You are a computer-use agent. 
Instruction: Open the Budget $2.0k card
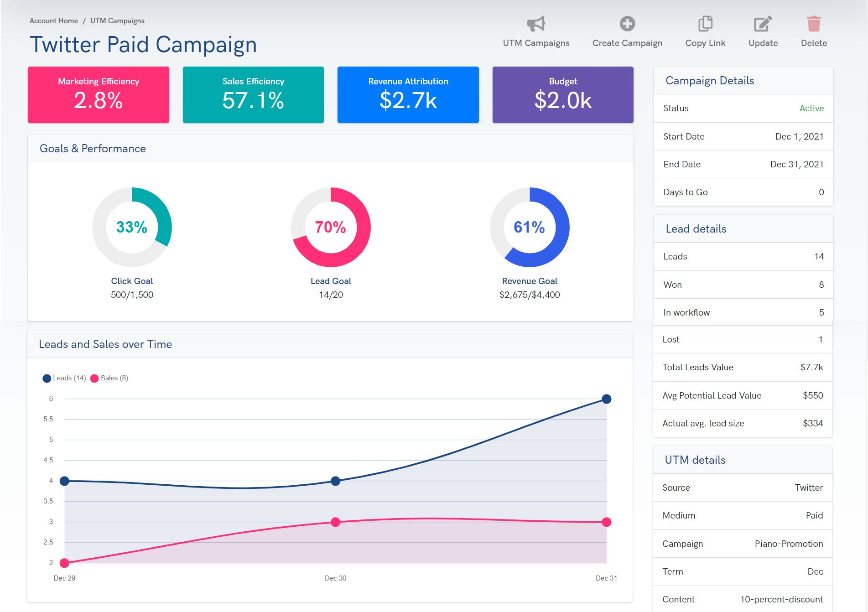[x=563, y=95]
